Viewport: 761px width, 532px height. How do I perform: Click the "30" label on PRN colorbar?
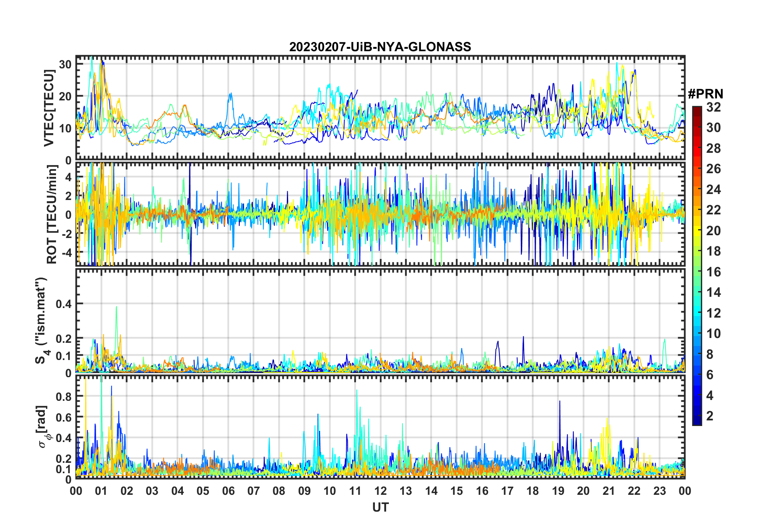pyautogui.click(x=714, y=128)
